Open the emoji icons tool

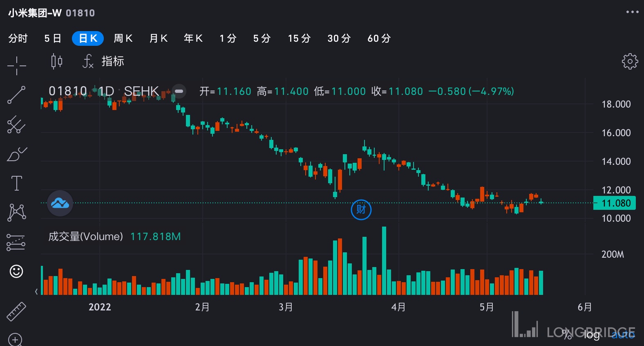pyautogui.click(x=16, y=271)
